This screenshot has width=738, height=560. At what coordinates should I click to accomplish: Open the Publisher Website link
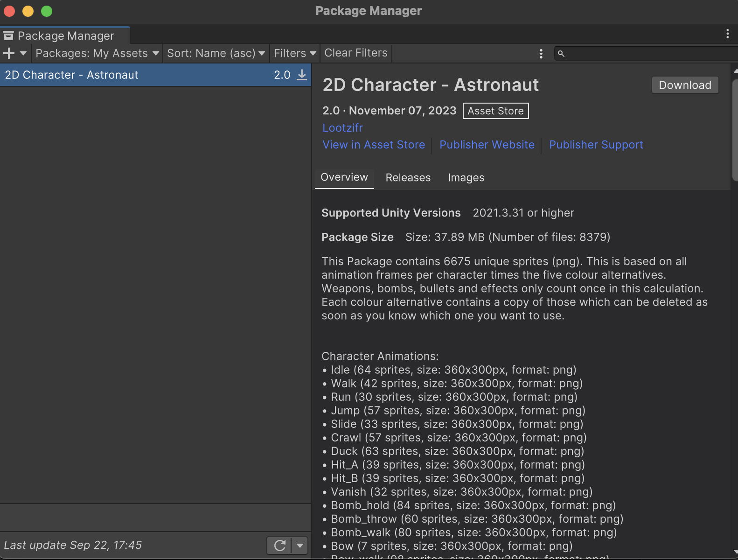point(487,145)
